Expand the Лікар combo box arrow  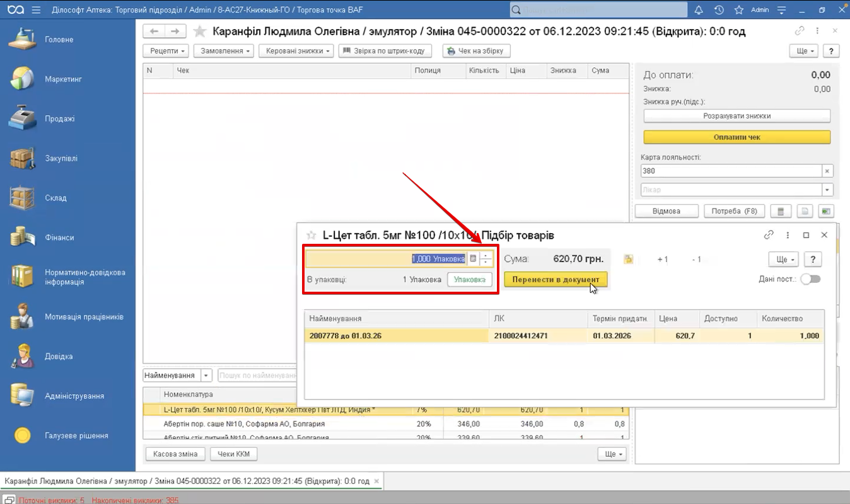827,190
